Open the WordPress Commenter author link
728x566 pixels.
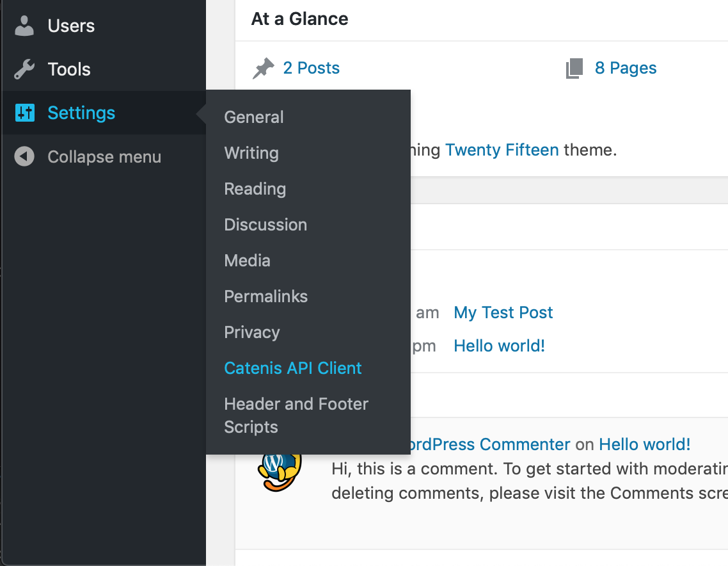(490, 444)
